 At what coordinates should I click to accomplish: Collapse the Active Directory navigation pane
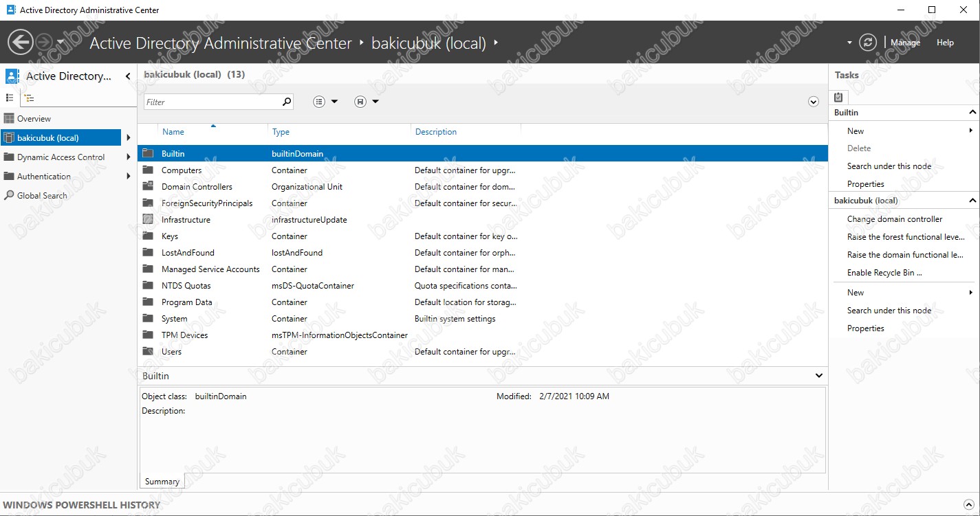tap(128, 76)
